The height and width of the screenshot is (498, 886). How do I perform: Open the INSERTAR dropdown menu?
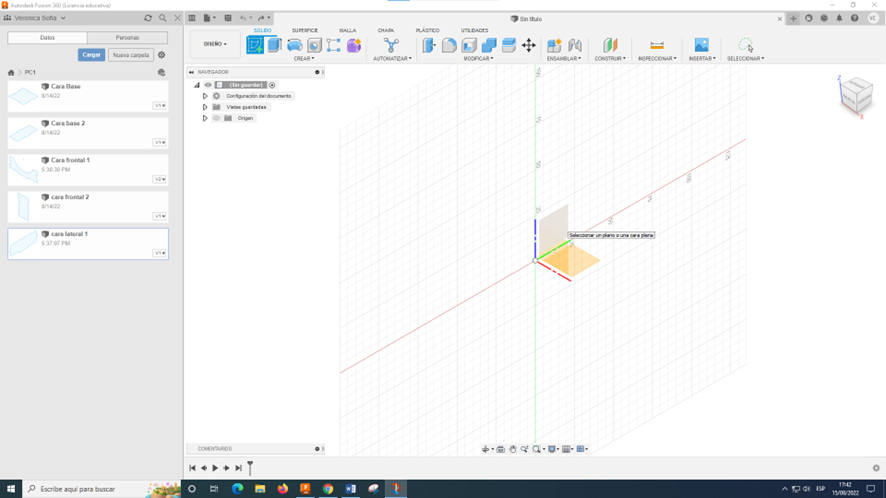pos(702,58)
